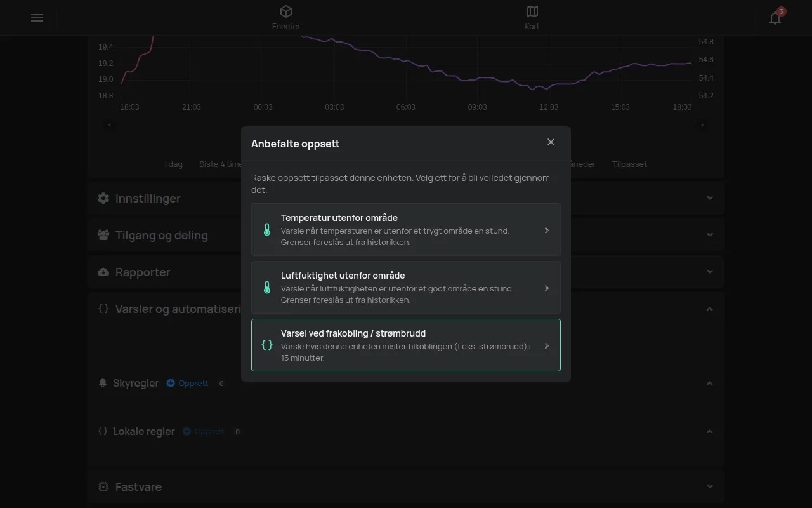Expand the Innstillinger section chevron
The width and height of the screenshot is (812, 508).
pyautogui.click(x=710, y=198)
